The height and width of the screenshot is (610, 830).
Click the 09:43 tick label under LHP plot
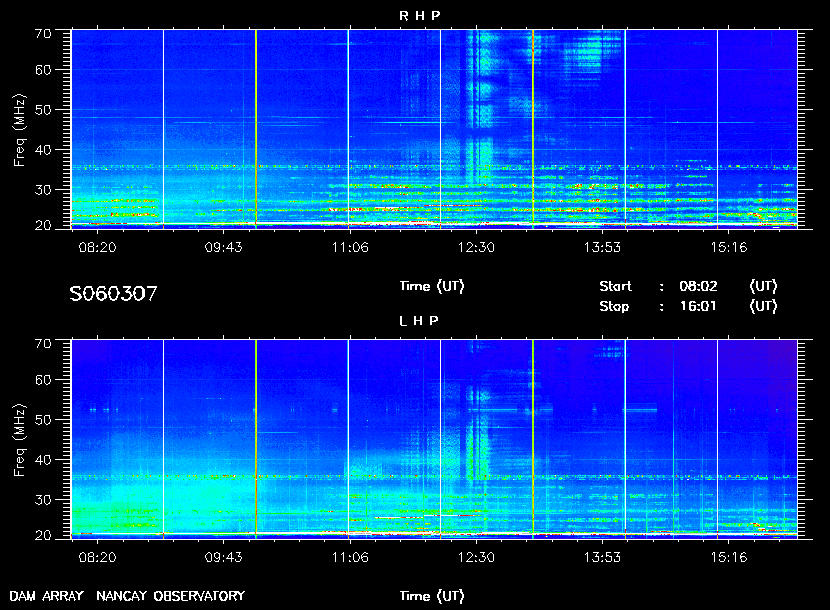click(x=223, y=558)
